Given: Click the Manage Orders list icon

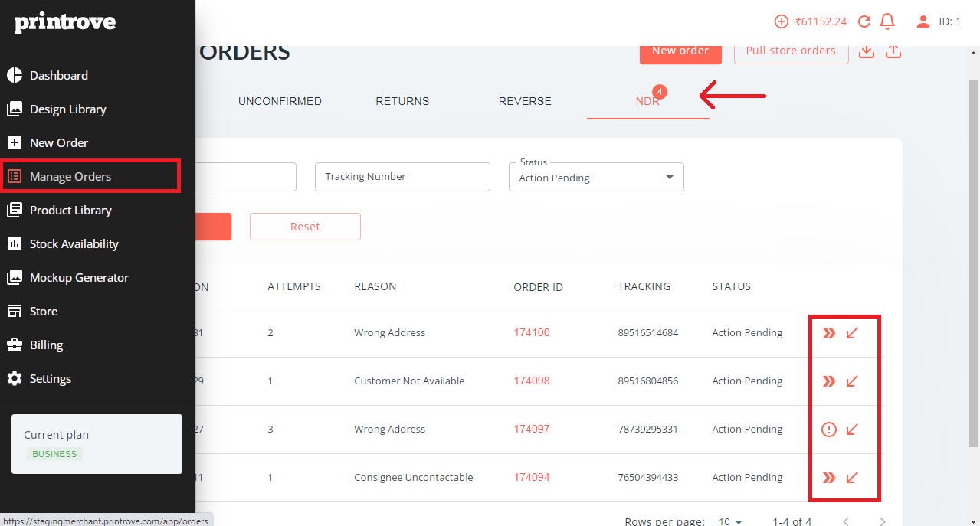Looking at the screenshot, I should [15, 176].
